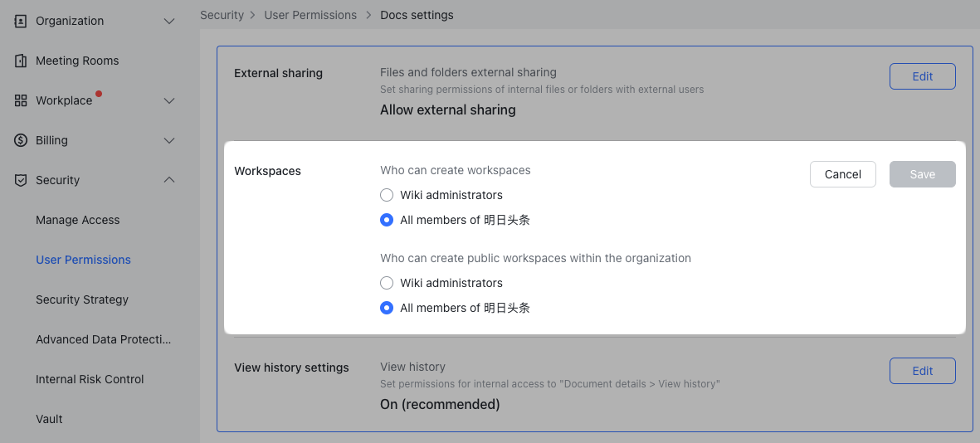Edit the External sharing setting
This screenshot has height=443, width=980.
click(922, 76)
